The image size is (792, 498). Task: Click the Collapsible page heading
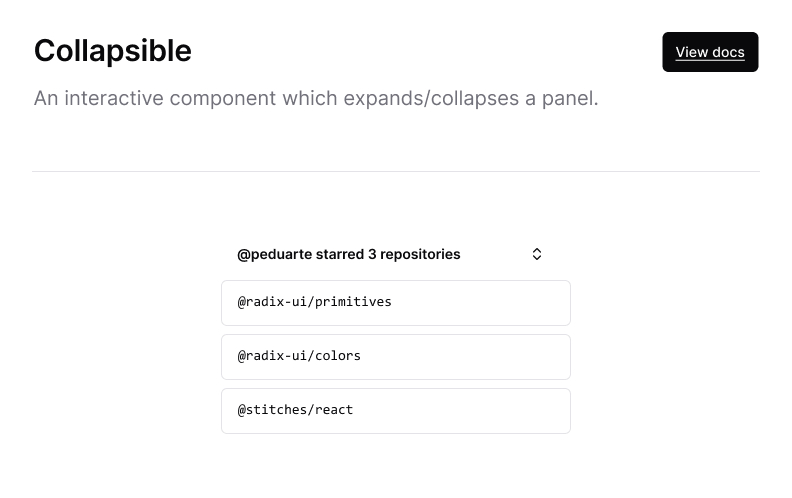coord(113,51)
